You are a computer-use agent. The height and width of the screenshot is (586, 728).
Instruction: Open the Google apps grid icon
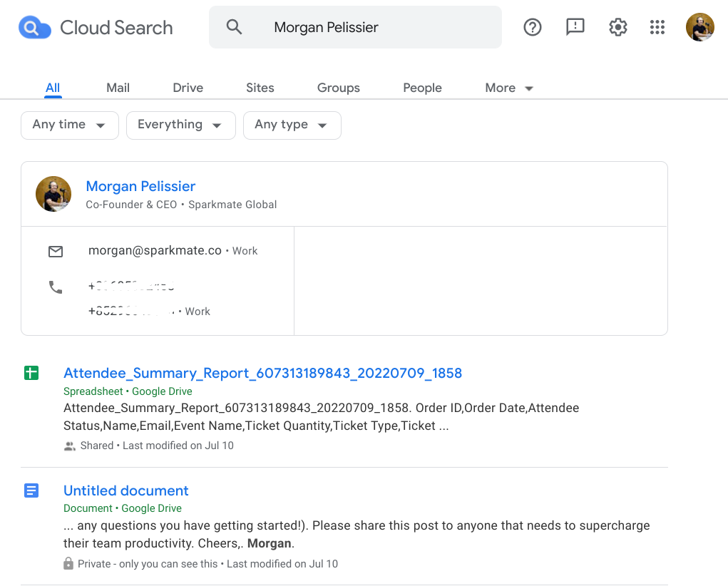click(657, 27)
